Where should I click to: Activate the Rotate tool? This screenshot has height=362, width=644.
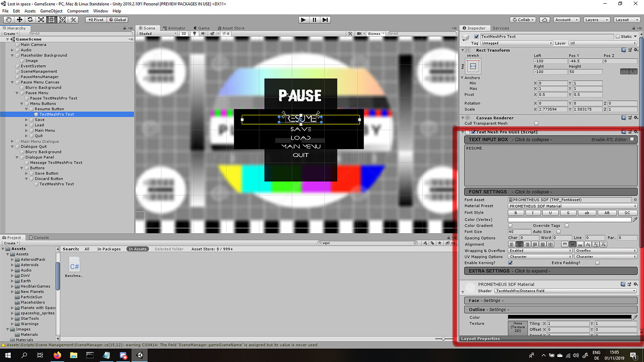click(x=30, y=19)
